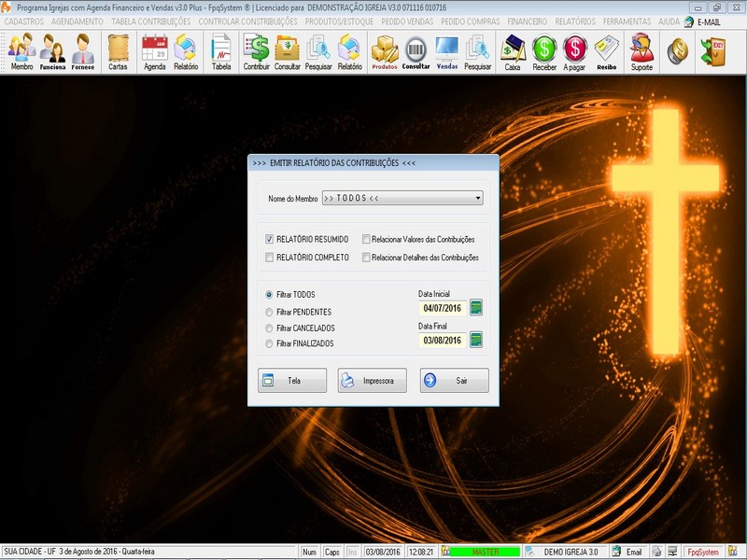Open the PEDIDO VENDAS menu

407,21
